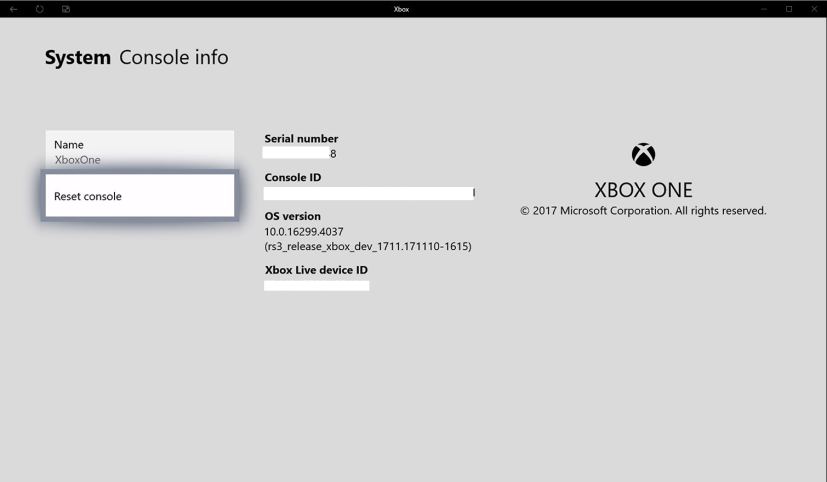Viewport: 827px width, 482px height.
Task: Close the Xbox window
Action: [x=814, y=9]
